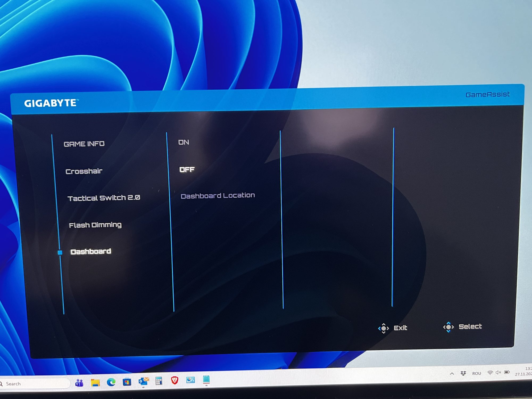Open the Notepad app from the taskbar
Image resolution: width=532 pixels, height=399 pixels.
click(206, 379)
